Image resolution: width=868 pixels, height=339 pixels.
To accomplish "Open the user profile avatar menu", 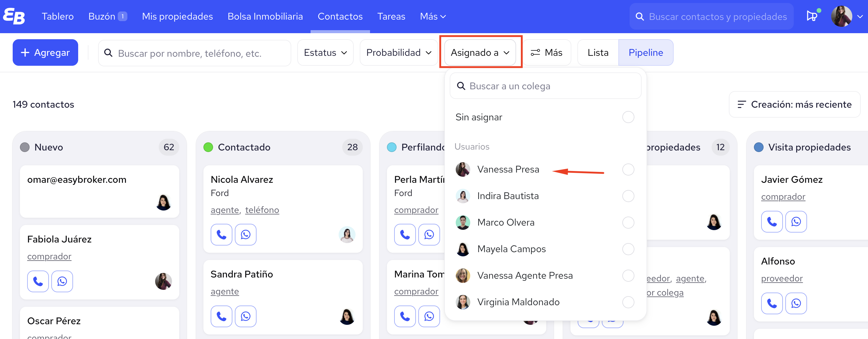I will pyautogui.click(x=841, y=16).
